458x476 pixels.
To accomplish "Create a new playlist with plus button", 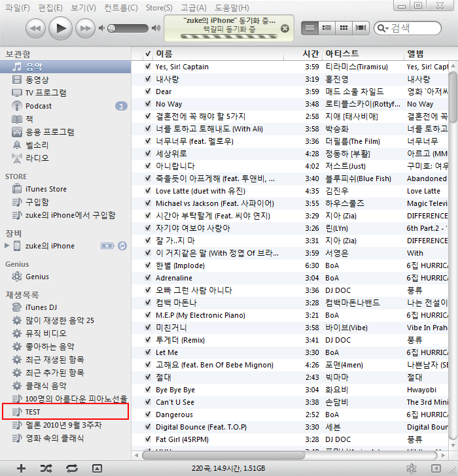I will pyautogui.click(x=21, y=468).
